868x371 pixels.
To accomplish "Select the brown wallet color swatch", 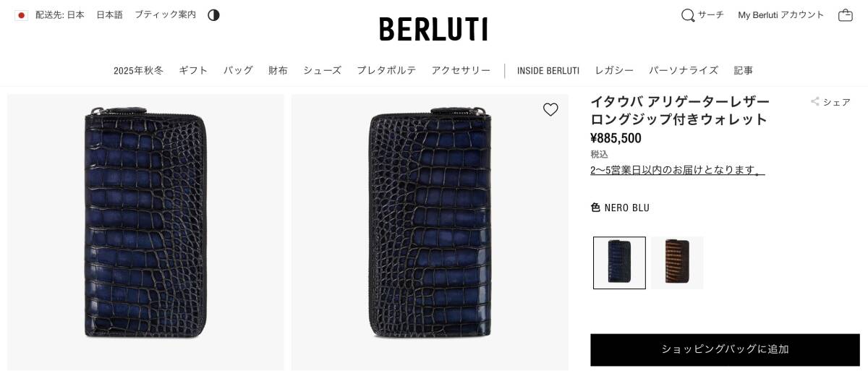I will pos(677,263).
